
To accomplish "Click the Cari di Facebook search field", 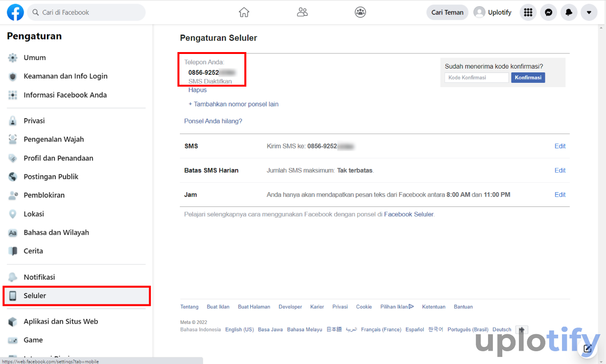I will tap(86, 12).
